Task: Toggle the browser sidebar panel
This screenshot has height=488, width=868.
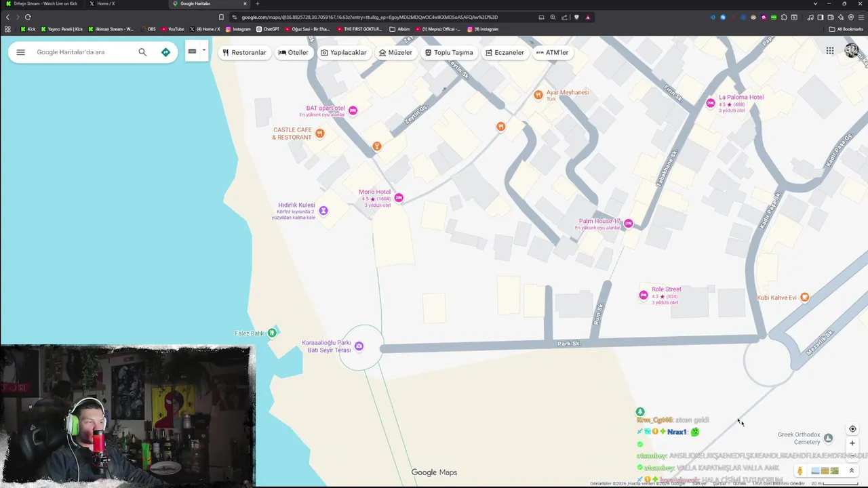Action: pyautogui.click(x=821, y=17)
